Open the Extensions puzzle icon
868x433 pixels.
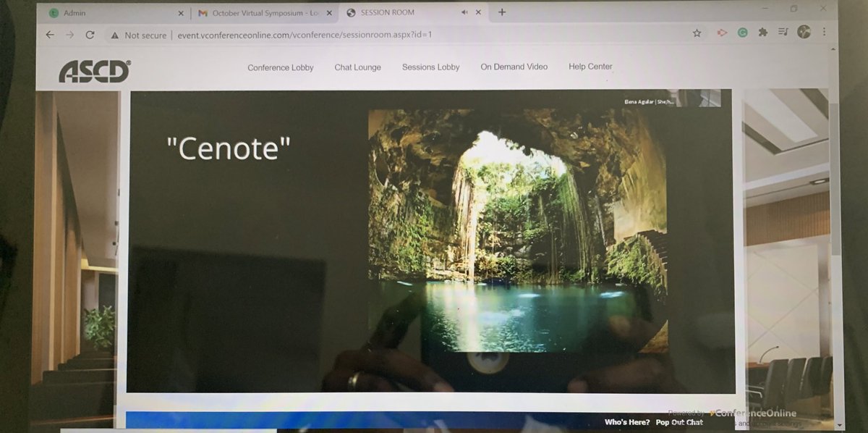(x=762, y=33)
